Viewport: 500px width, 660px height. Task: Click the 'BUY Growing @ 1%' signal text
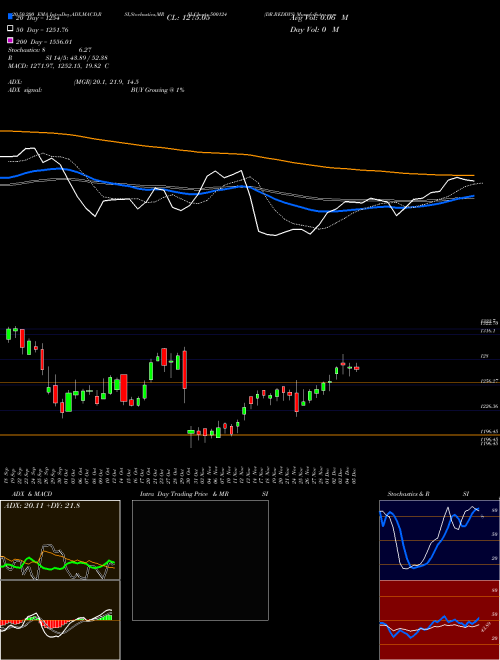coord(157,90)
